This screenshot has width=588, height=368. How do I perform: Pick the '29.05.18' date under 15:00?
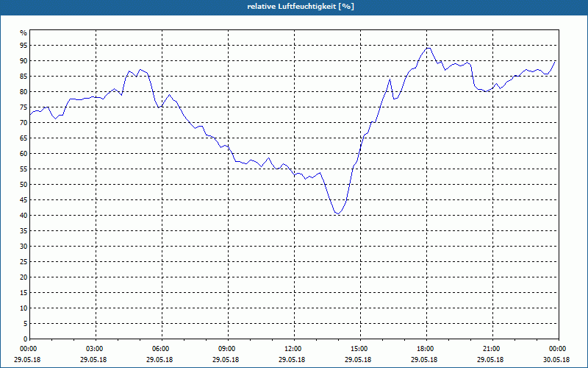[358, 360]
